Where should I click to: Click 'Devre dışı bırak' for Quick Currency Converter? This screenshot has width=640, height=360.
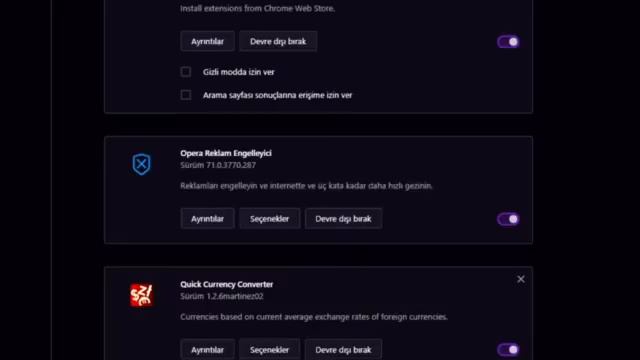(x=343, y=349)
